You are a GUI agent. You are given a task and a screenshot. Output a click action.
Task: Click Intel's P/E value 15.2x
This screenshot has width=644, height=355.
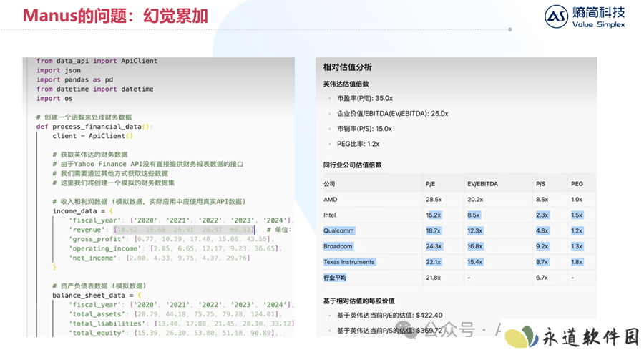tap(434, 215)
